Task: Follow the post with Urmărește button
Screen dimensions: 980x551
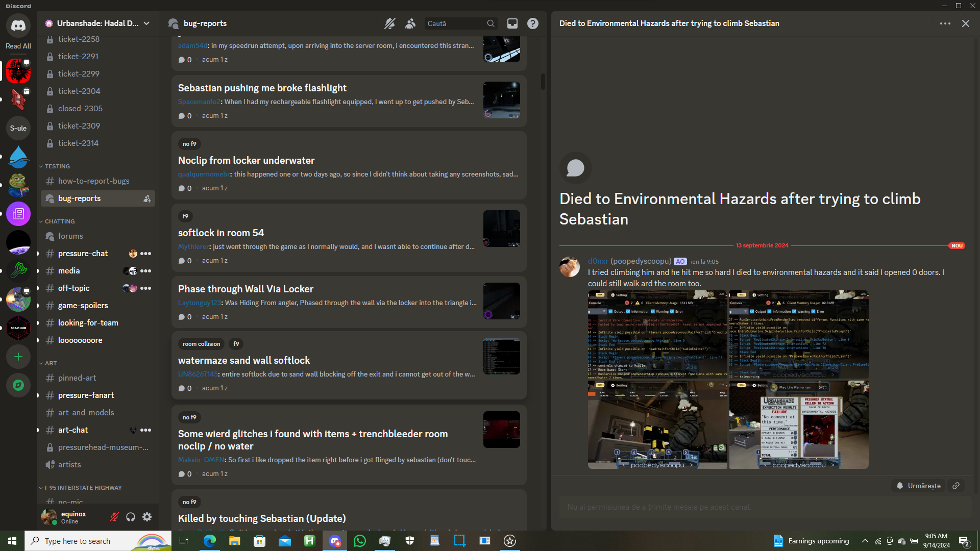Action: pos(918,486)
